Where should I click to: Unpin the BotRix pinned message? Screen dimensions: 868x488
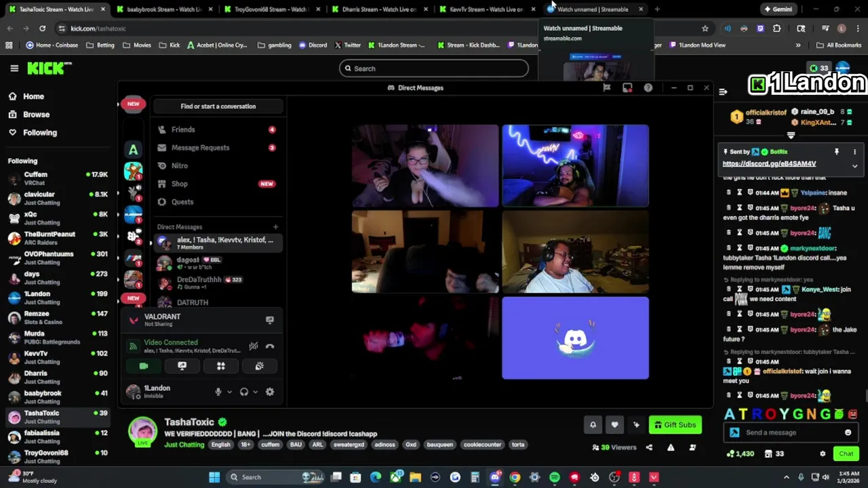pos(836,152)
